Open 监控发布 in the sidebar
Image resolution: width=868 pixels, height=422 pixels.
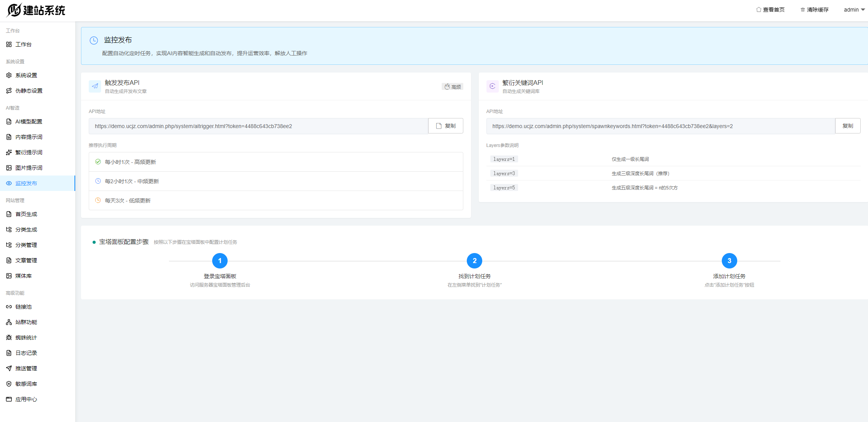point(26,183)
